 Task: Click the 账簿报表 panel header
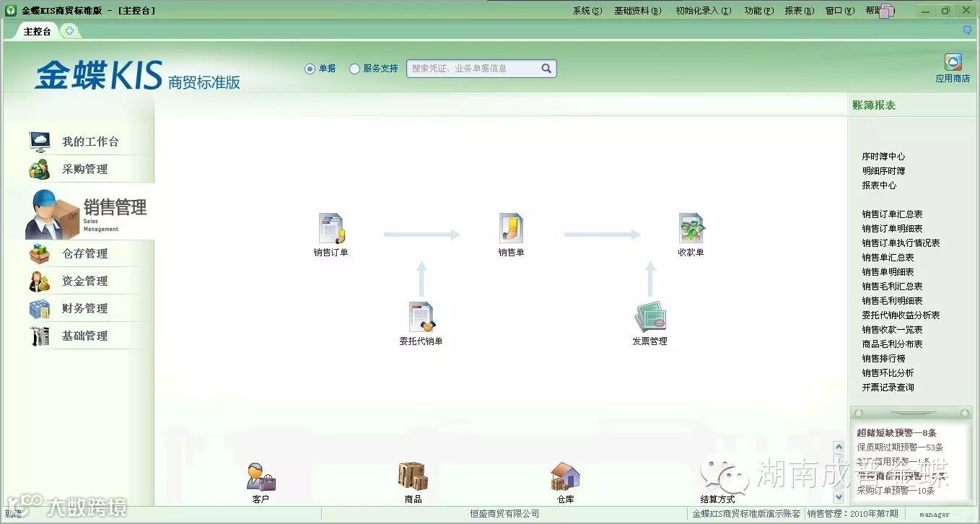[874, 105]
